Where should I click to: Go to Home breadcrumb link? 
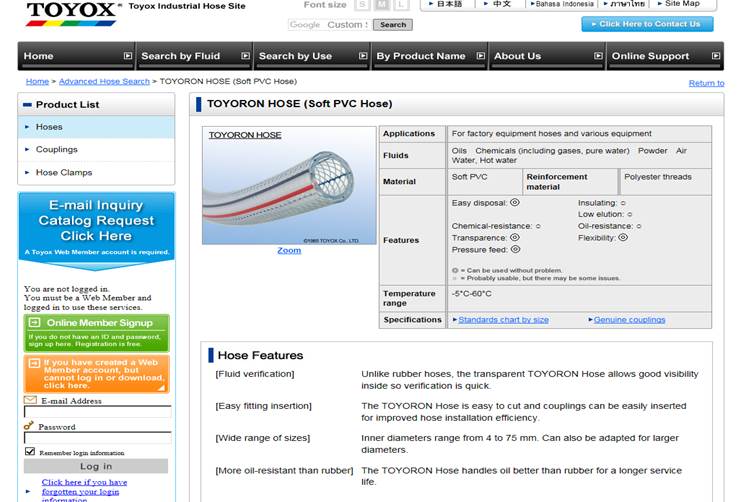click(37, 81)
